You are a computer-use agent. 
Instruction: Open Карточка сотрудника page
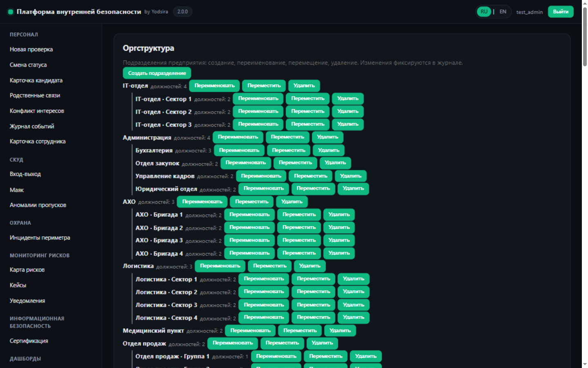point(38,141)
